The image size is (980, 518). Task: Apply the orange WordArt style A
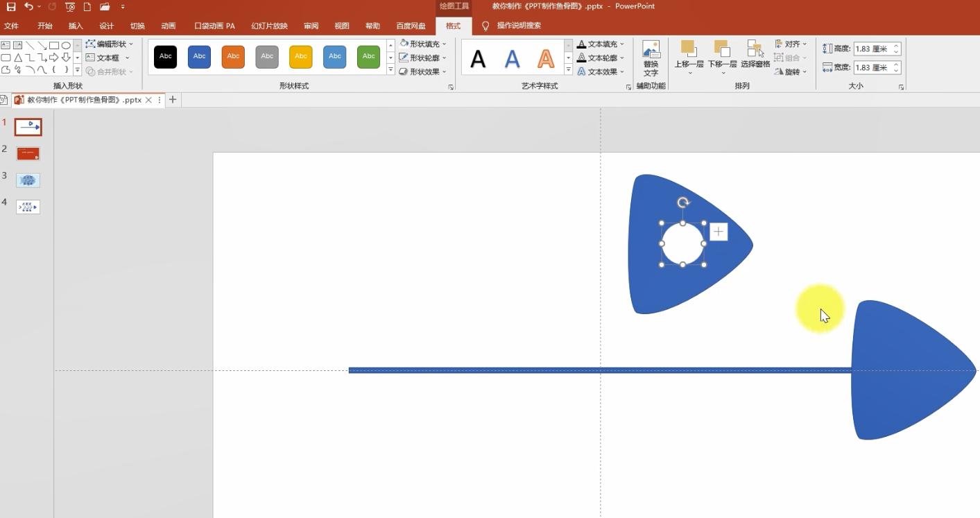coord(546,58)
